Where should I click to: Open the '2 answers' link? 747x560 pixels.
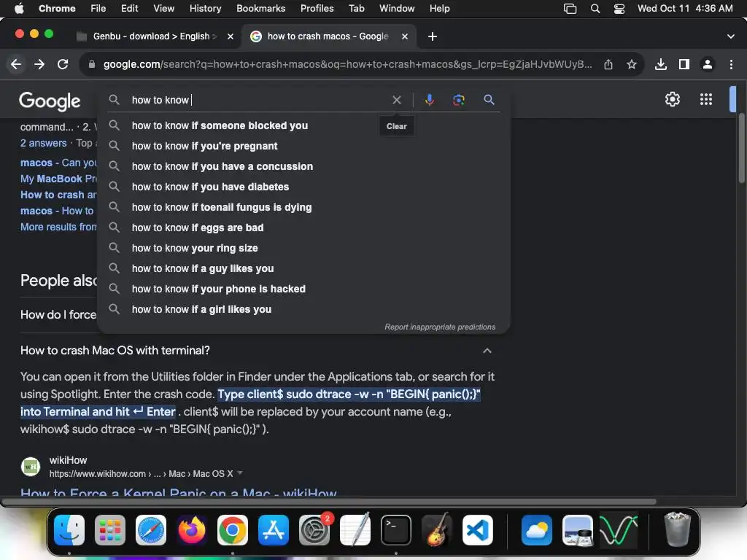[x=43, y=144]
